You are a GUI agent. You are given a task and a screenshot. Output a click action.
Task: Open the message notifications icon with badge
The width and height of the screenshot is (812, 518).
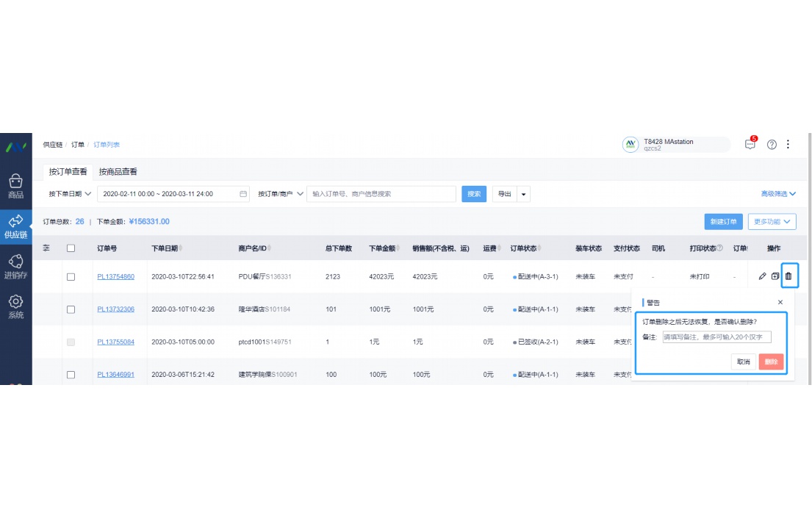click(x=750, y=145)
